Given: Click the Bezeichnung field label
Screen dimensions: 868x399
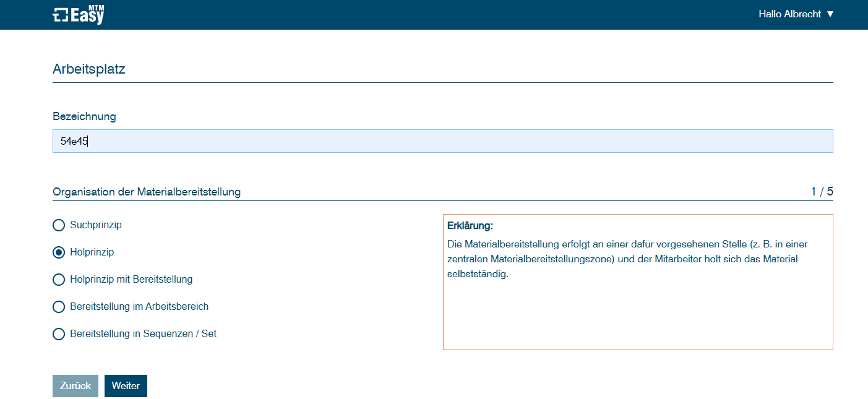Looking at the screenshot, I should click(x=84, y=116).
